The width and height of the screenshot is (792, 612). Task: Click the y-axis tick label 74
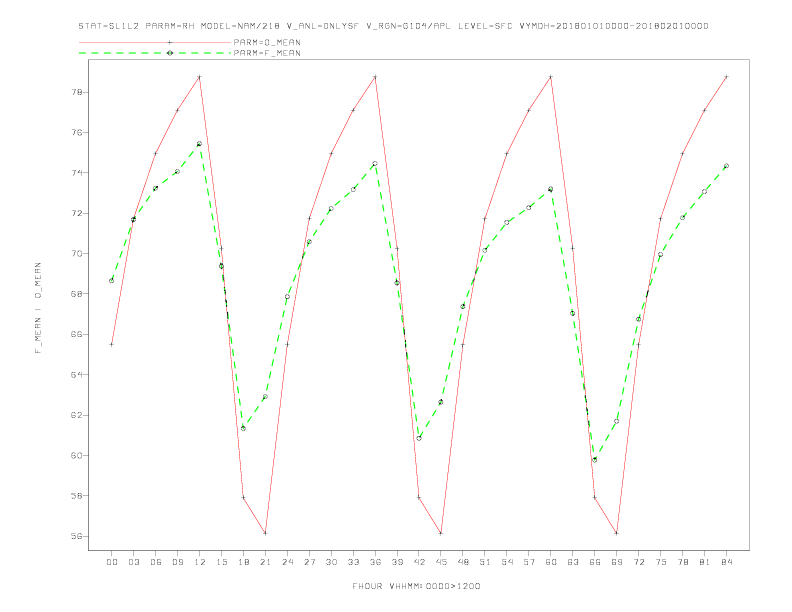(x=76, y=173)
